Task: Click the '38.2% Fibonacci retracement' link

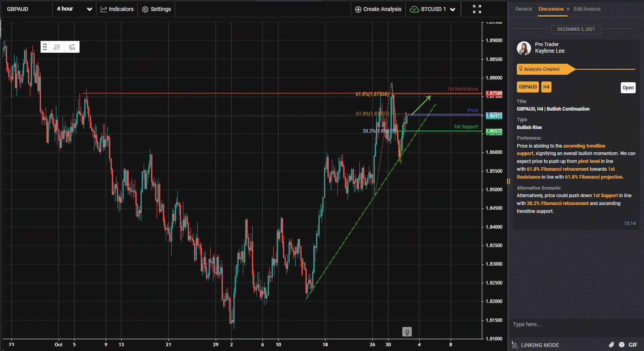Action: (x=558, y=203)
